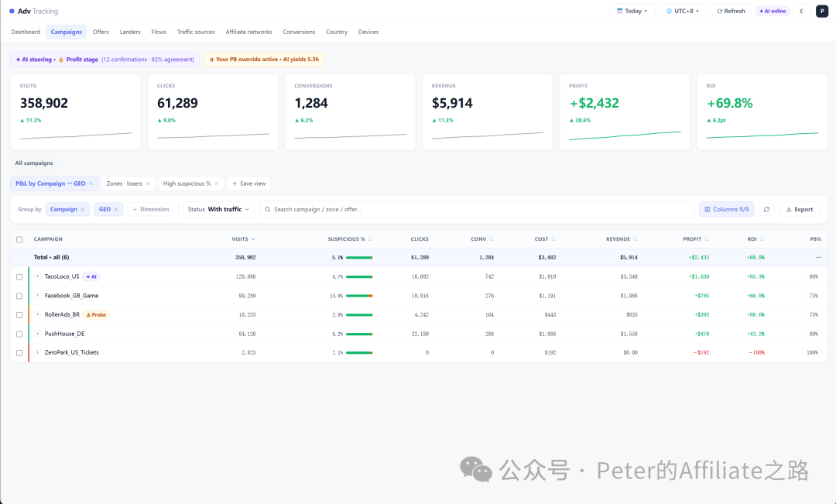Click the PB override active notice
The height and width of the screenshot is (504, 836).
tap(264, 60)
